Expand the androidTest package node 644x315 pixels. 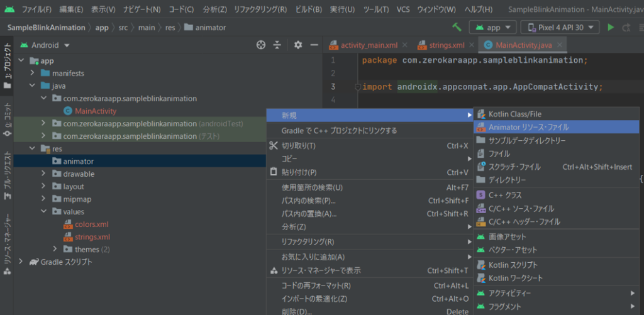pyautogui.click(x=43, y=123)
